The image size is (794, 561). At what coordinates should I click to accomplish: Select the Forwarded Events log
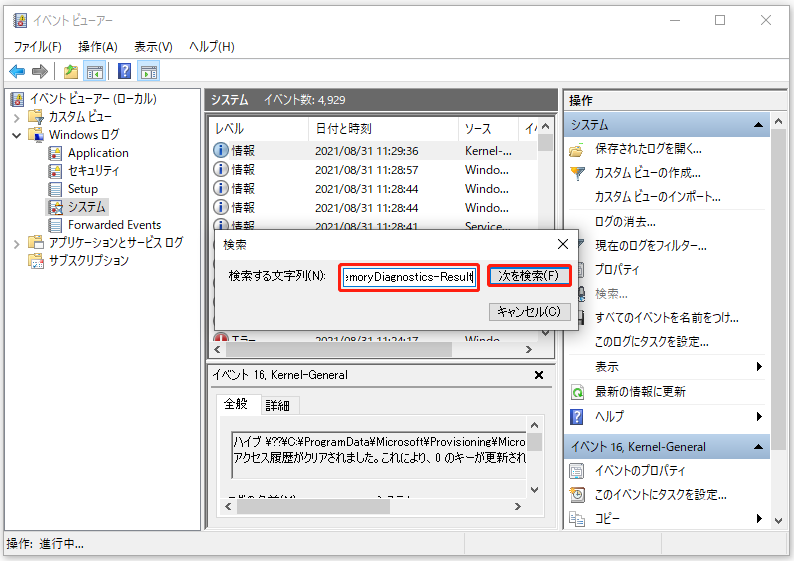pyautogui.click(x=114, y=225)
